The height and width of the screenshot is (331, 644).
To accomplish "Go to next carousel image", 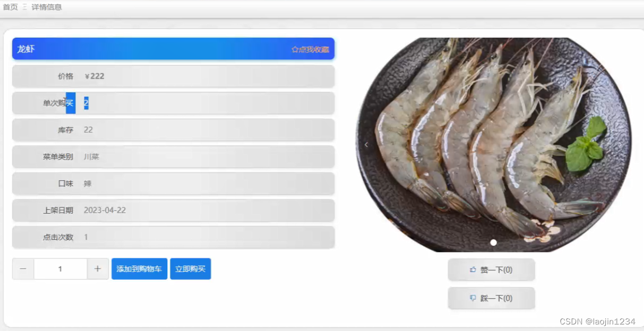I will [x=620, y=144].
